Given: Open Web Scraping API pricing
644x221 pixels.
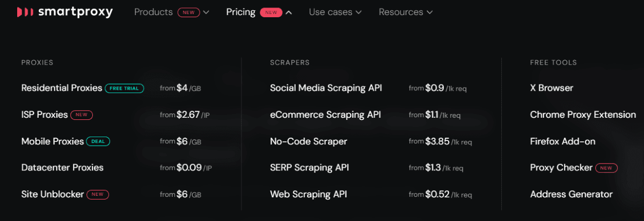Looking at the screenshot, I should click(x=309, y=194).
